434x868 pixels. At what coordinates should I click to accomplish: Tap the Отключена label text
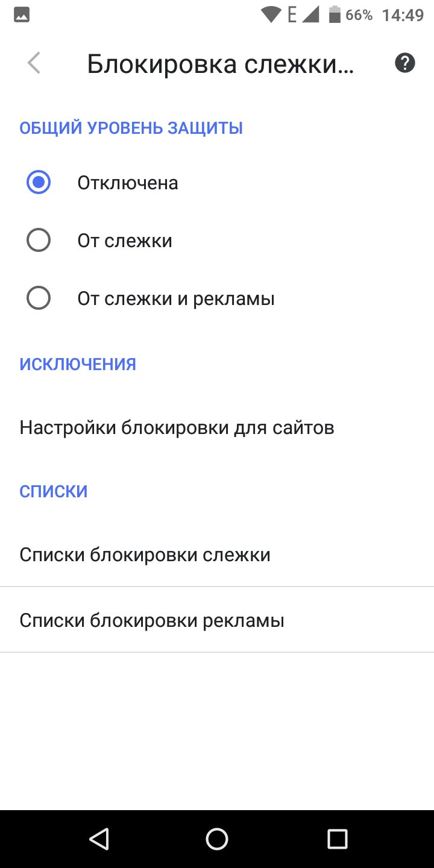(x=128, y=183)
